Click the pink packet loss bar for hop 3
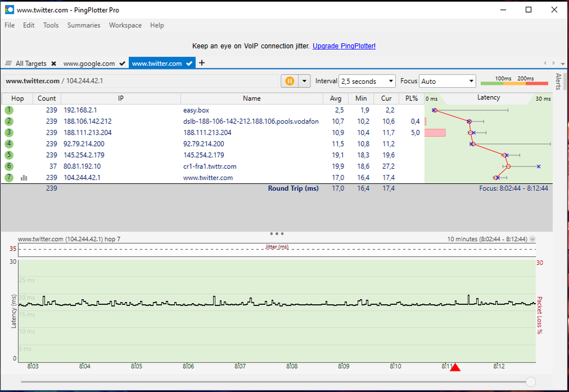The height and width of the screenshot is (392, 569). click(435, 133)
